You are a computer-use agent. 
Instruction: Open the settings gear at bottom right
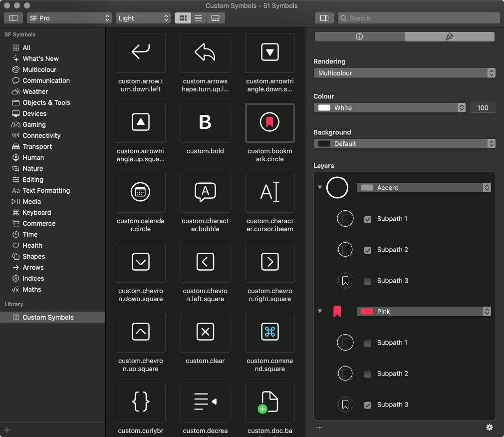[490, 428]
